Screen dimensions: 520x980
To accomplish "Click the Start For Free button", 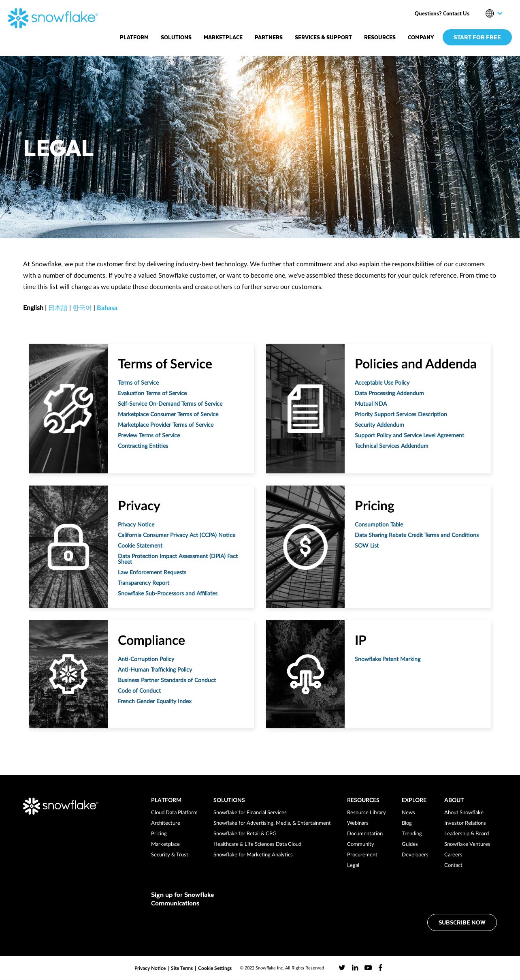I will click(x=477, y=37).
